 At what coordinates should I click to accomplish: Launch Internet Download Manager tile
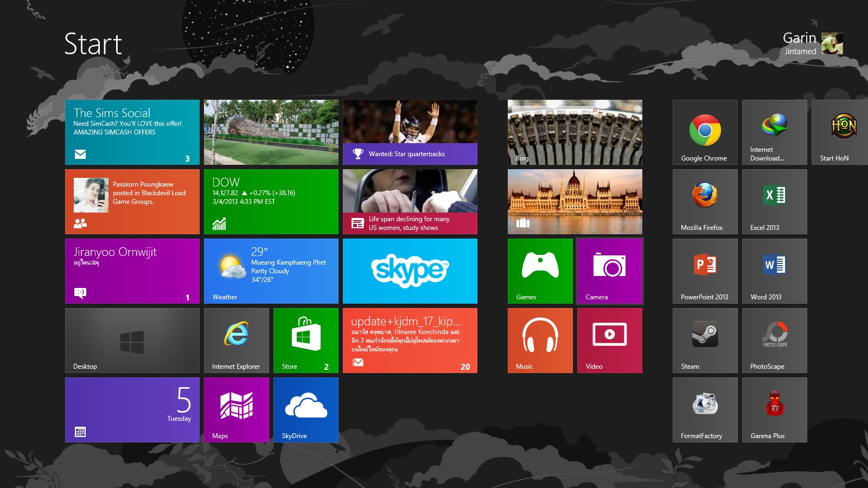coord(775,132)
